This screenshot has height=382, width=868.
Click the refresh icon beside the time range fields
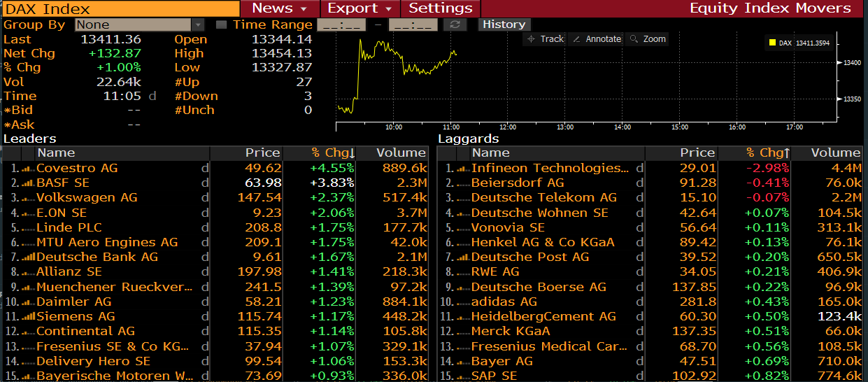point(455,24)
